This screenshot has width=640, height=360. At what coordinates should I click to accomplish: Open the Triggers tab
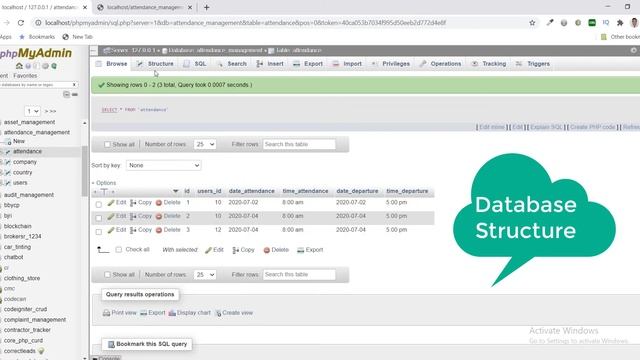(533, 64)
